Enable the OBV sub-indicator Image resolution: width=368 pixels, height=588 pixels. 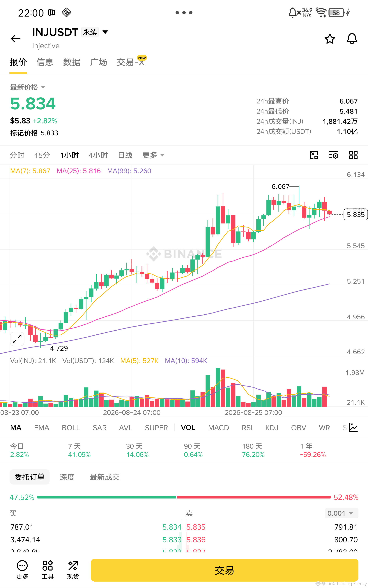click(299, 428)
